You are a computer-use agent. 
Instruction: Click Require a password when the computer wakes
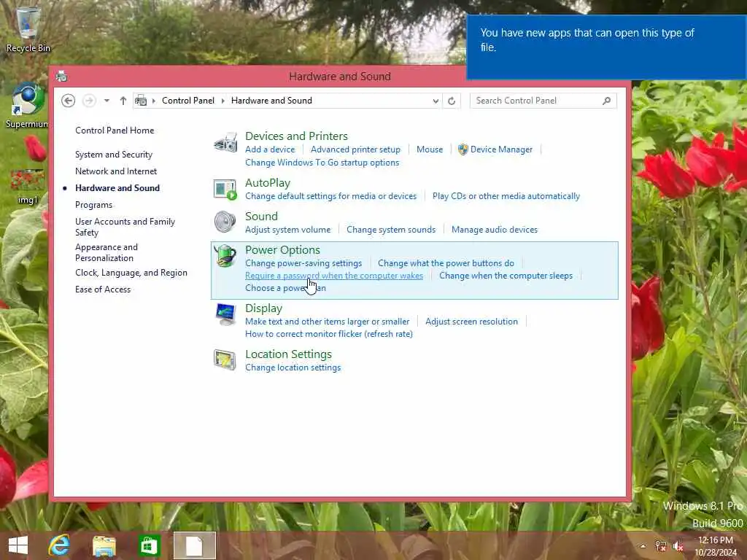click(334, 276)
